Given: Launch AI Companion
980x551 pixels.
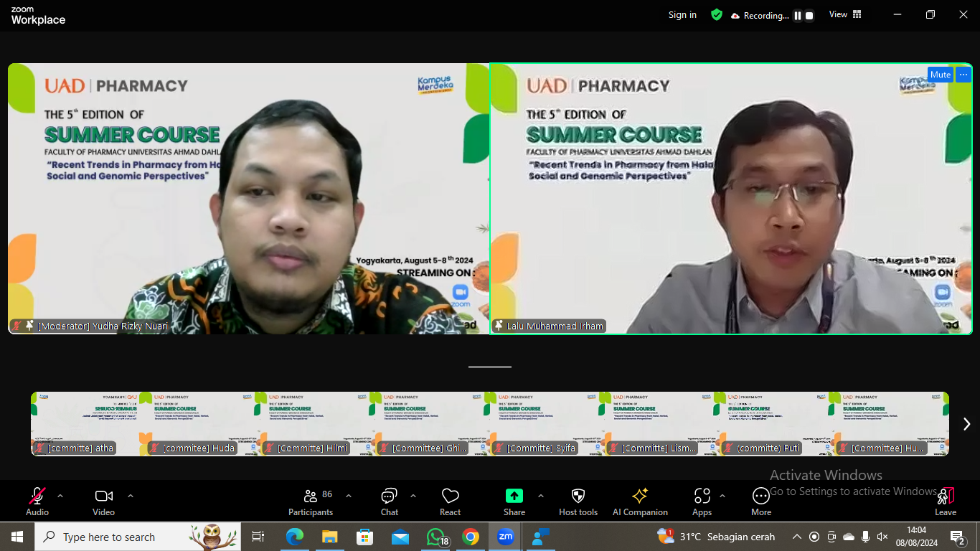Looking at the screenshot, I should (639, 496).
